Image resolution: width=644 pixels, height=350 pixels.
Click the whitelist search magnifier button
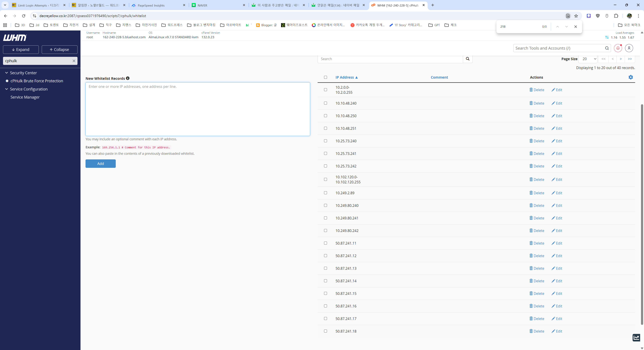468,59
